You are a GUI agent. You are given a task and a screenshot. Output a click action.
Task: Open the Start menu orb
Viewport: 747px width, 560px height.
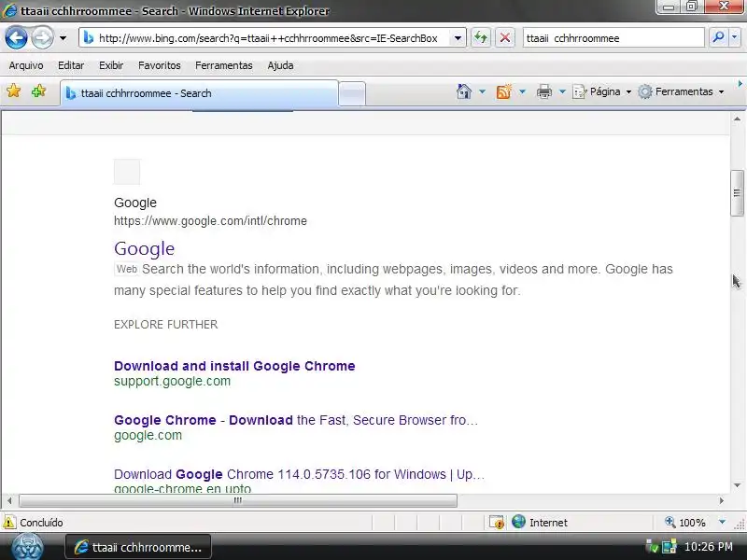pos(27,547)
